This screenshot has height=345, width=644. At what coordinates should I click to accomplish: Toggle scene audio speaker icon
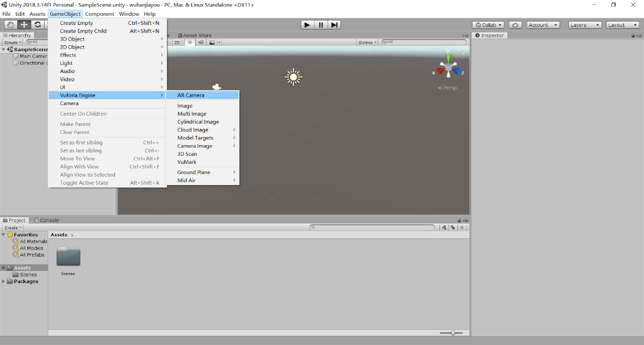(x=201, y=43)
